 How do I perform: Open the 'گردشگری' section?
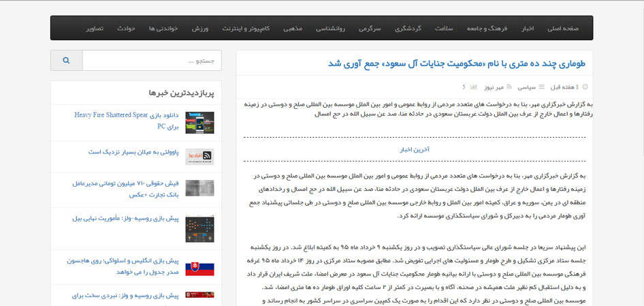[x=408, y=29]
